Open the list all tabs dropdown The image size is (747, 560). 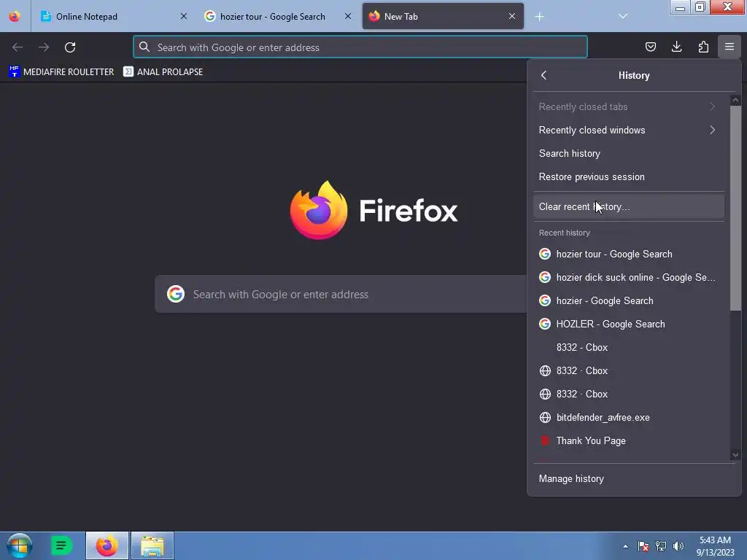(623, 16)
